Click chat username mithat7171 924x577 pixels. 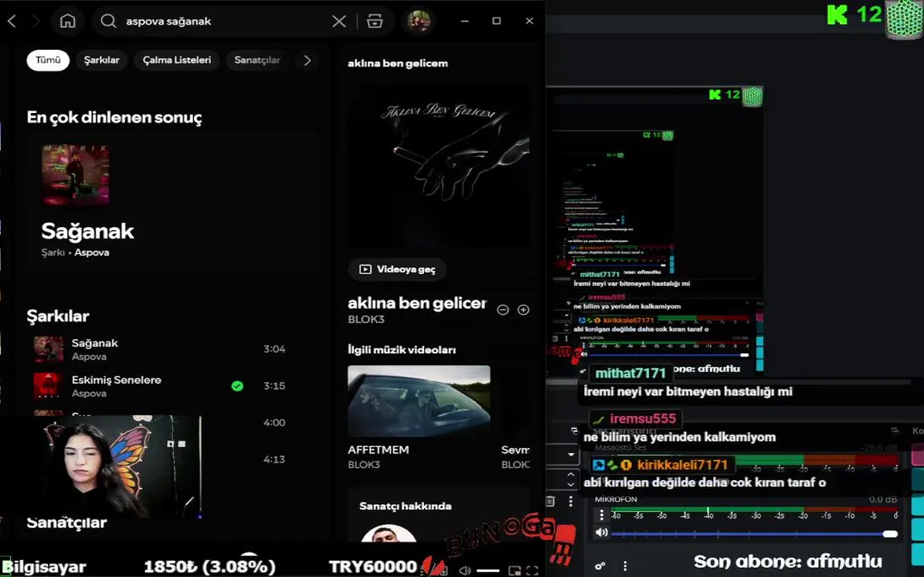[x=630, y=373]
